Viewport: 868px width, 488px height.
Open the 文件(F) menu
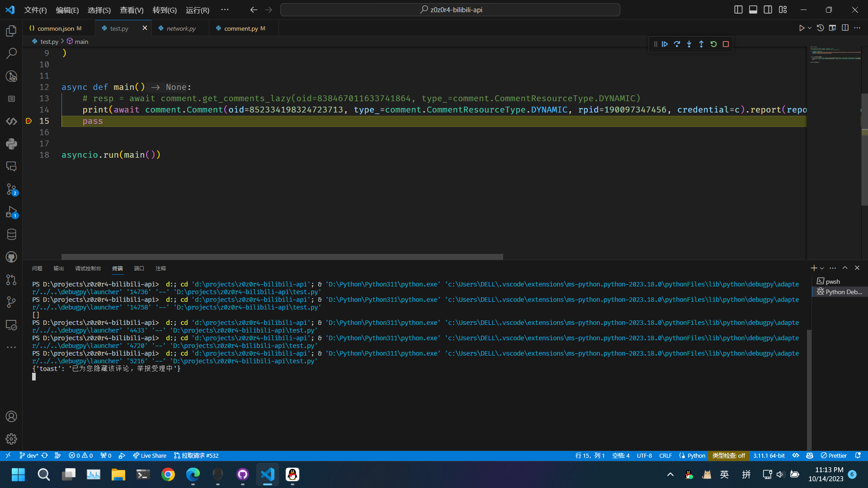click(35, 10)
